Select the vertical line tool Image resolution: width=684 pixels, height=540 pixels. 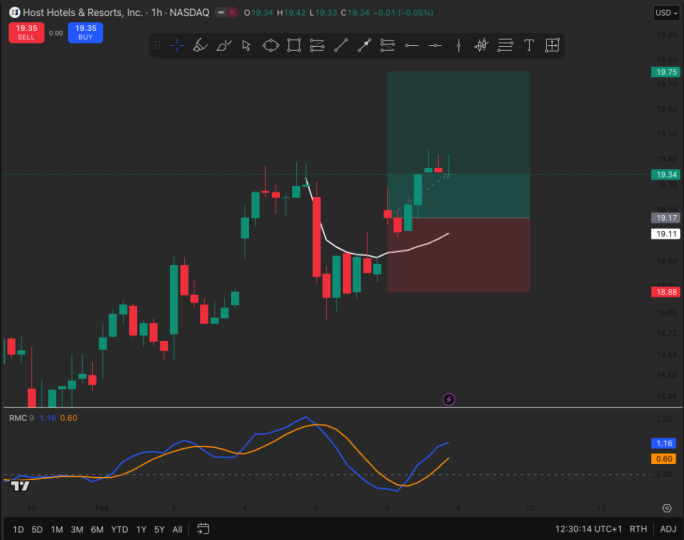(458, 45)
